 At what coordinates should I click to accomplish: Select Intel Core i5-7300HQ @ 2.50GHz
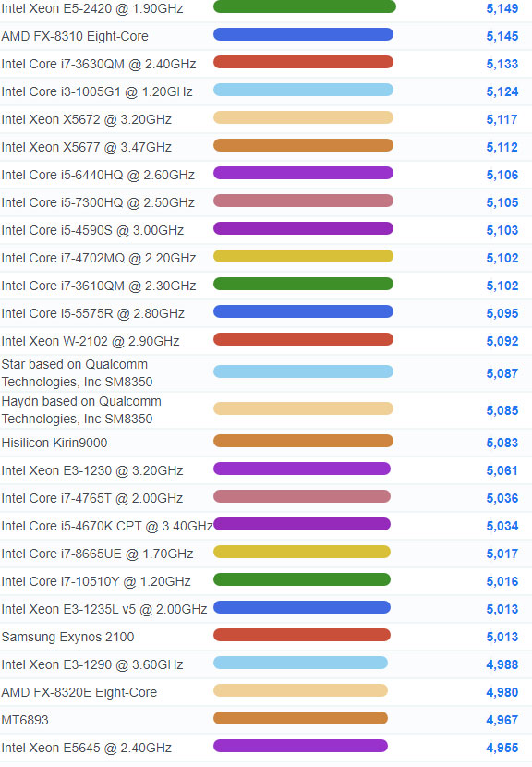[98, 202]
